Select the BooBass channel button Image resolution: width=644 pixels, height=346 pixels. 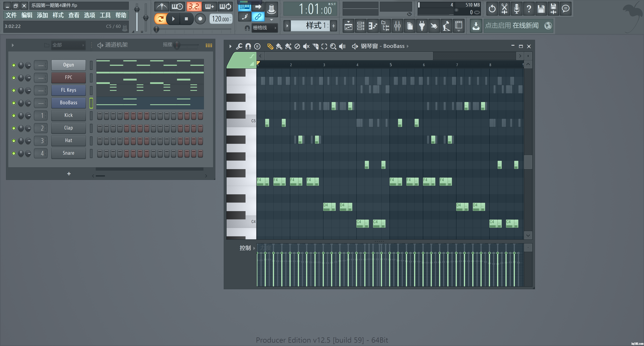point(68,103)
